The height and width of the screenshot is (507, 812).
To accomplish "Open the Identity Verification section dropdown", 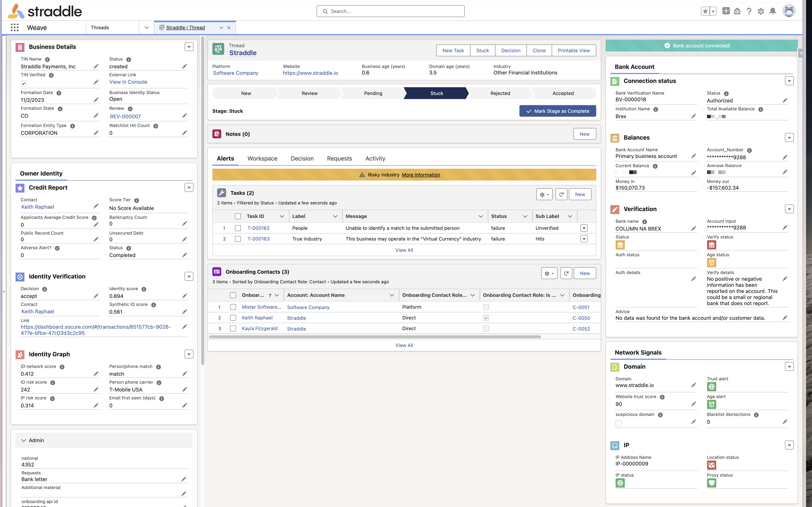I will click(x=189, y=277).
